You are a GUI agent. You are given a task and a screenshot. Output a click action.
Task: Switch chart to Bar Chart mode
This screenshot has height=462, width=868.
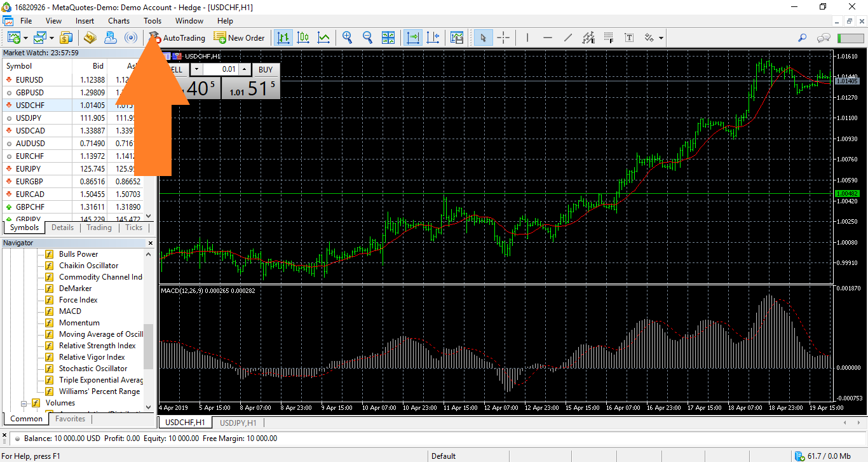pyautogui.click(x=283, y=37)
